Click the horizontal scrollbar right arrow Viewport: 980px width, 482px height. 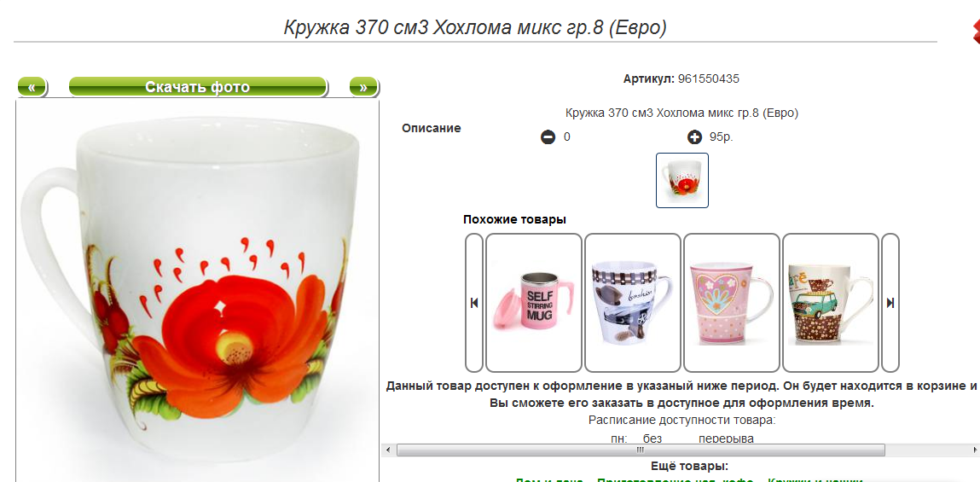[x=976, y=450]
